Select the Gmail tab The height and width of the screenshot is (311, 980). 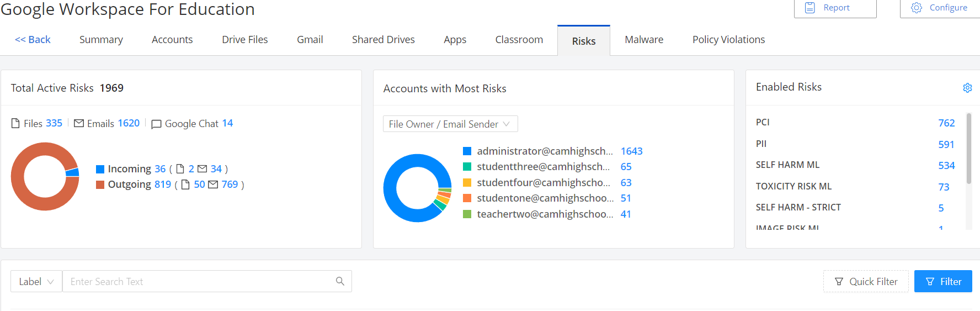tap(310, 40)
